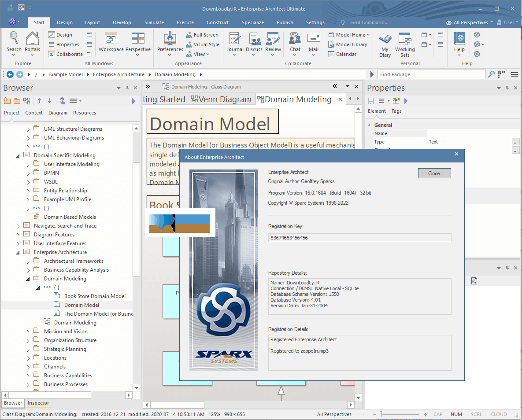Expand Navigate, Search and Trace node
This screenshot has height=420, width=522.
coord(18,226)
